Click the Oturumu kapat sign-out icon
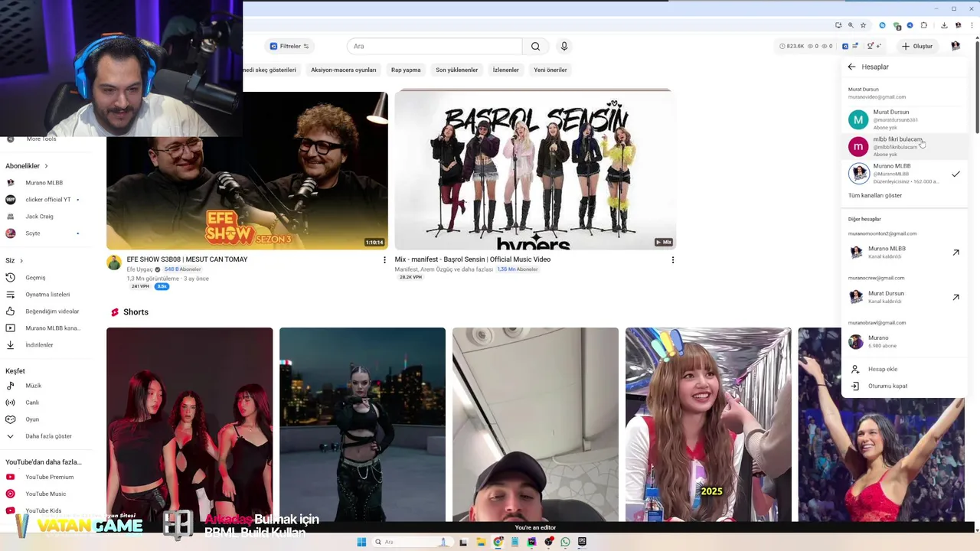The height and width of the screenshot is (551, 980). click(855, 386)
